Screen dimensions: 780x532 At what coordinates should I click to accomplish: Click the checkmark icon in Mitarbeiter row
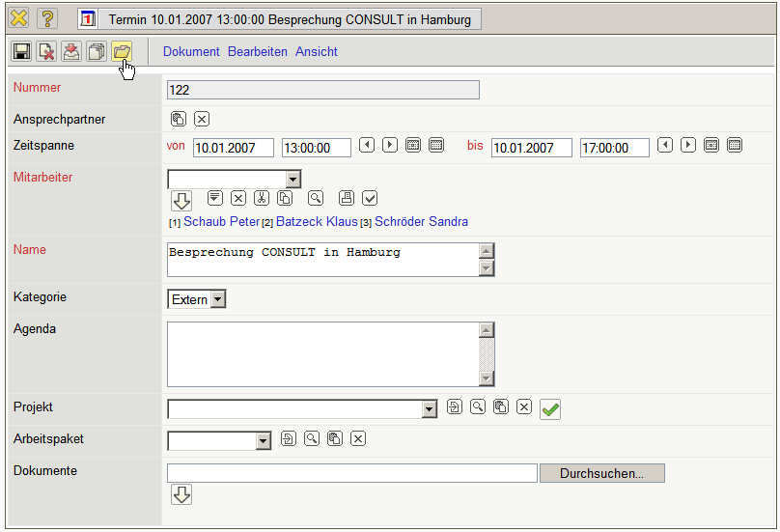coord(370,198)
